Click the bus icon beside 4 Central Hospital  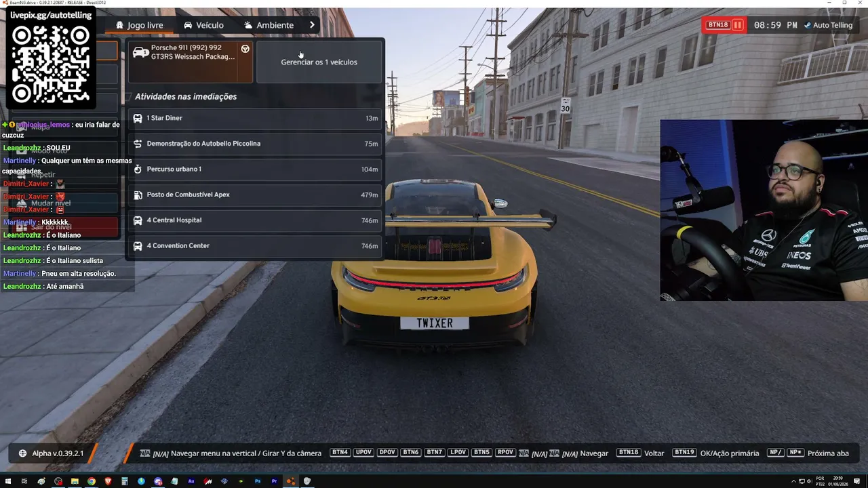(x=138, y=220)
